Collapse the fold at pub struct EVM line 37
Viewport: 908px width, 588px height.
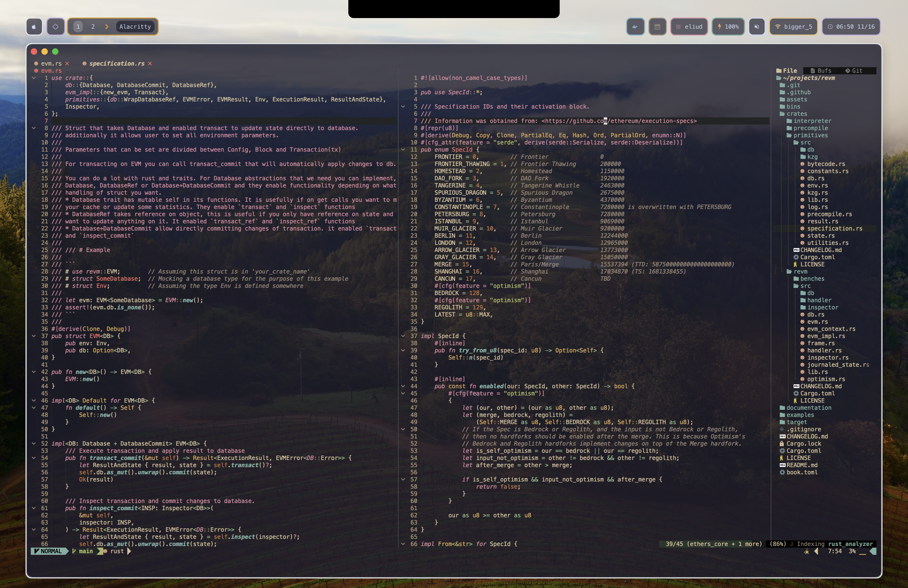click(33, 336)
